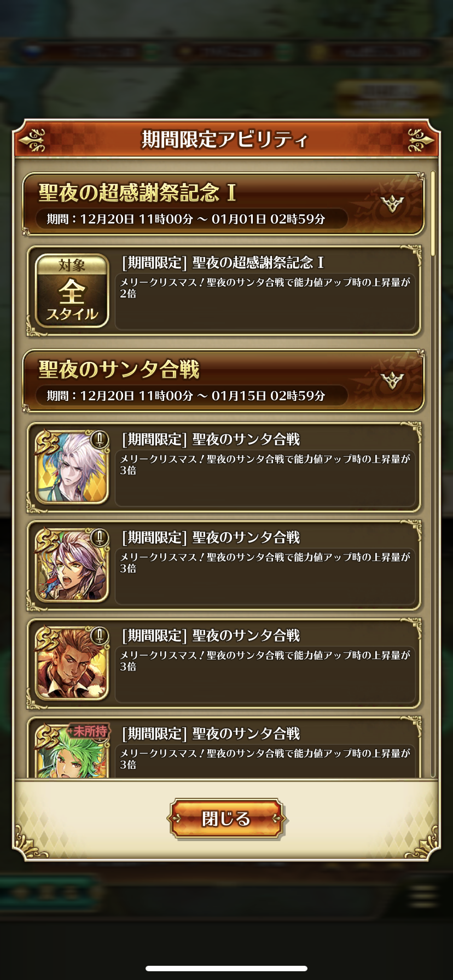Open the red-haired bearded character portrait
This screenshot has width=453, height=980.
72,663
